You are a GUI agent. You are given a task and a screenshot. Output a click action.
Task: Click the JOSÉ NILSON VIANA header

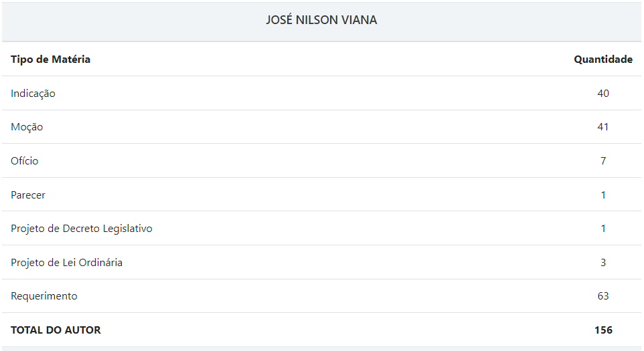pyautogui.click(x=321, y=19)
